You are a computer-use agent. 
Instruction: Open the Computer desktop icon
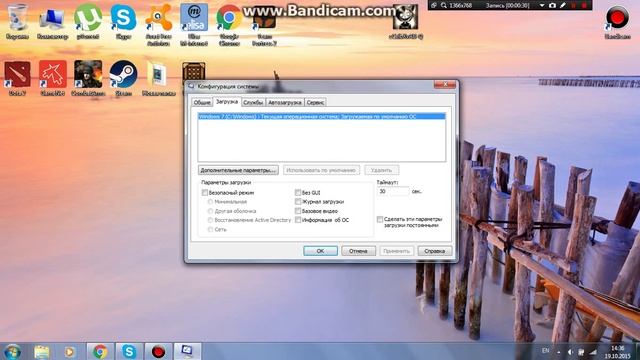pos(52,21)
